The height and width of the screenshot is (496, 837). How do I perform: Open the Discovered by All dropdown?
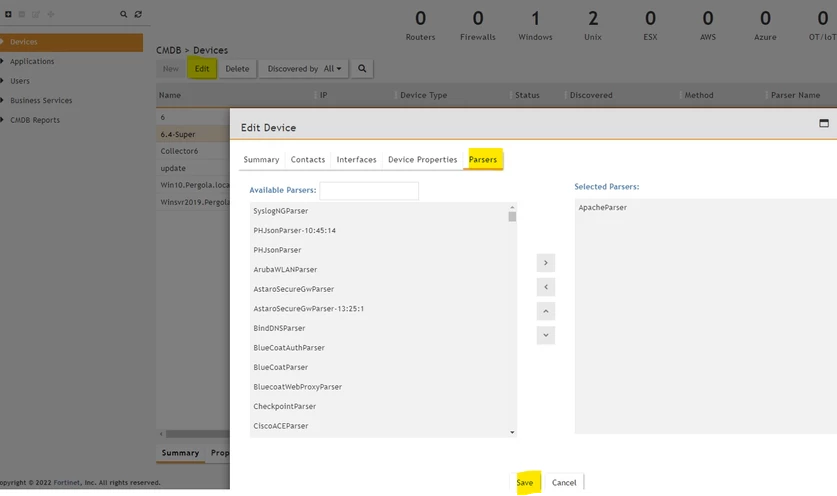[x=304, y=68]
